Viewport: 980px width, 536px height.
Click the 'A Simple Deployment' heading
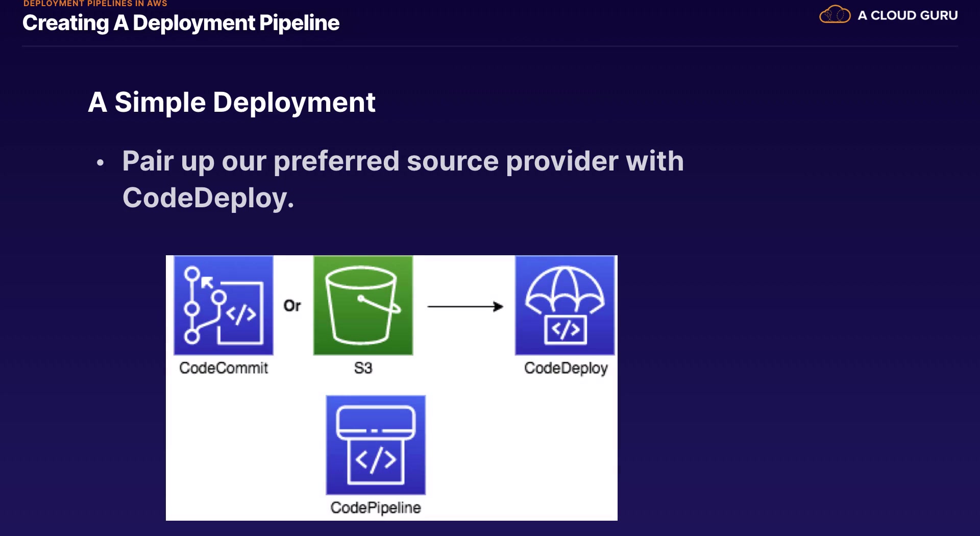point(232,103)
